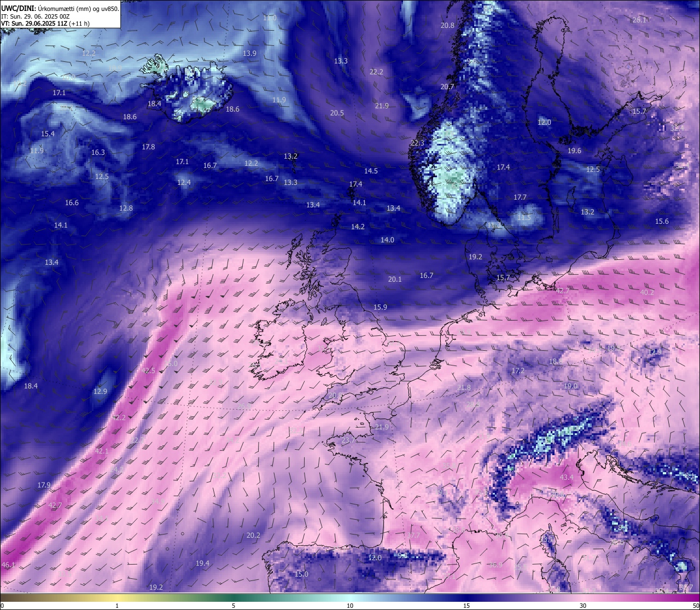Select the 19.0 value on the map
The height and width of the screenshot is (610, 700).
(570, 386)
